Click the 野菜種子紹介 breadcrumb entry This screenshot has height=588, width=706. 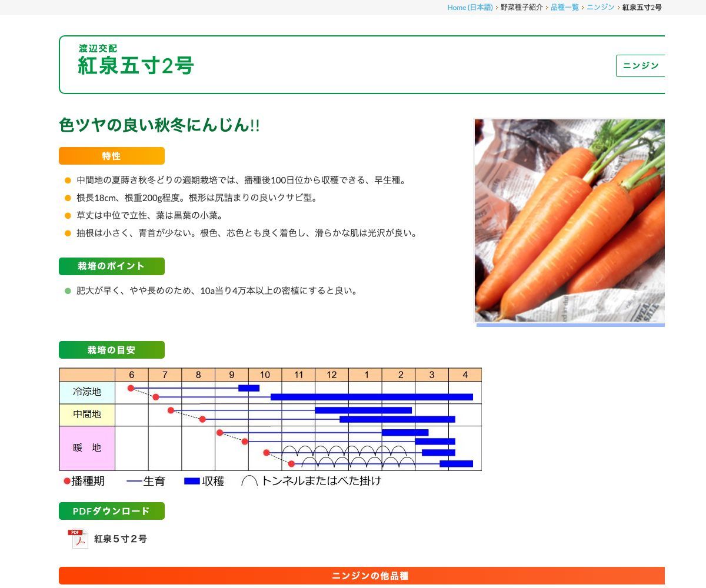tap(520, 8)
